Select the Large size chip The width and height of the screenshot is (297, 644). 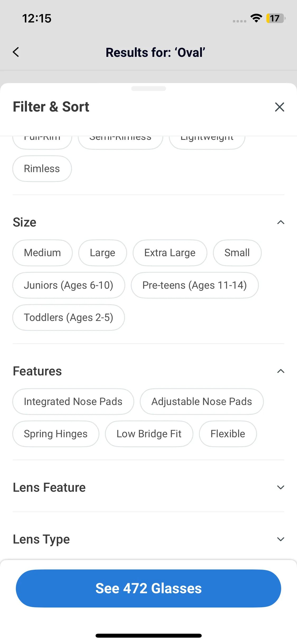102,253
